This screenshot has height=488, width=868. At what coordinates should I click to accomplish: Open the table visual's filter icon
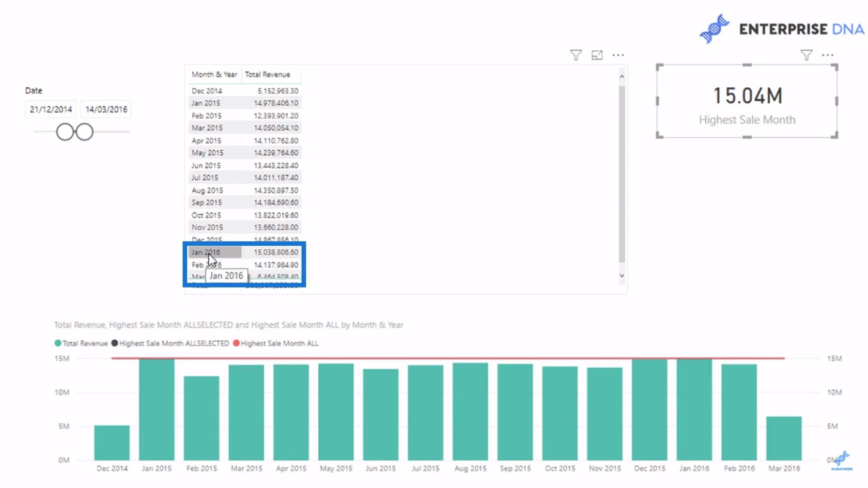576,55
